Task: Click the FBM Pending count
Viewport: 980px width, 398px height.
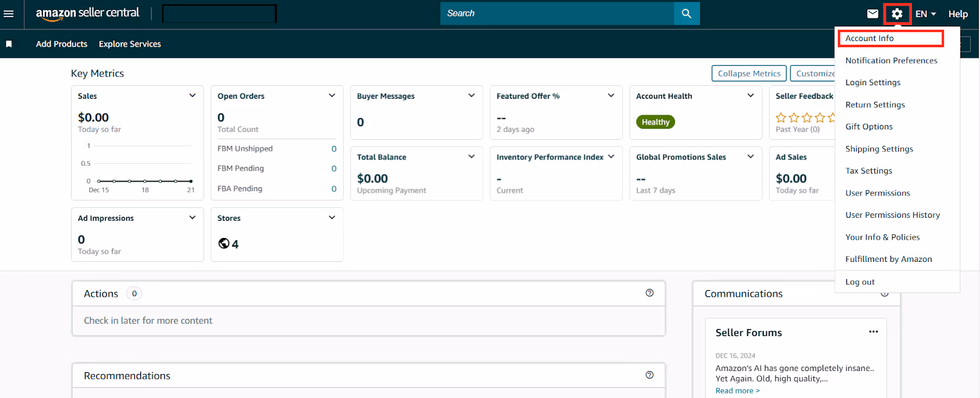Action: (334, 168)
